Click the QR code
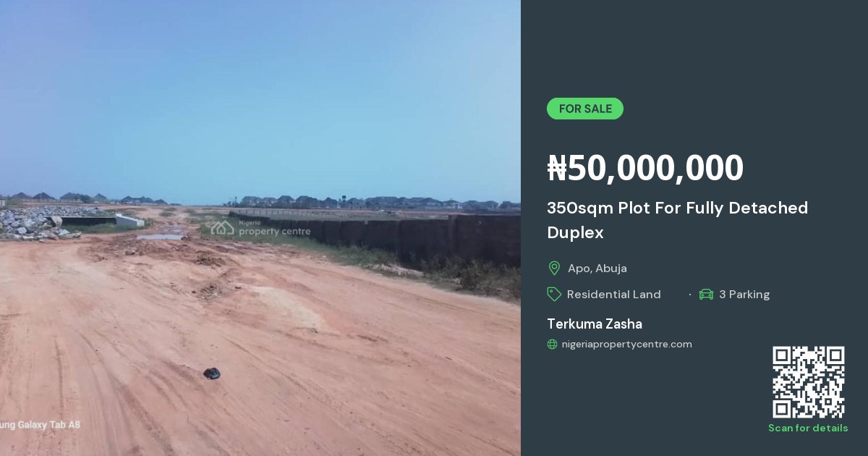Screen dimensions: 868x456 [x=808, y=382]
